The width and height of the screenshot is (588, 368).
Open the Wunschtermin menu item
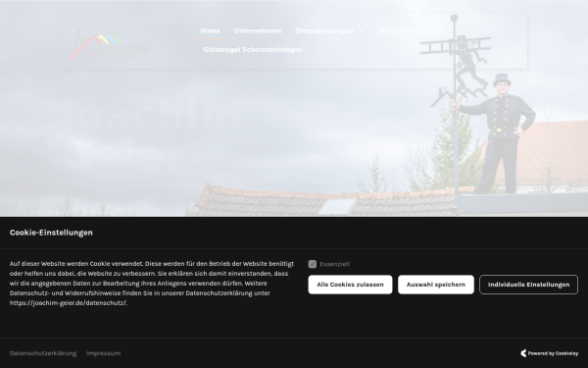click(403, 30)
